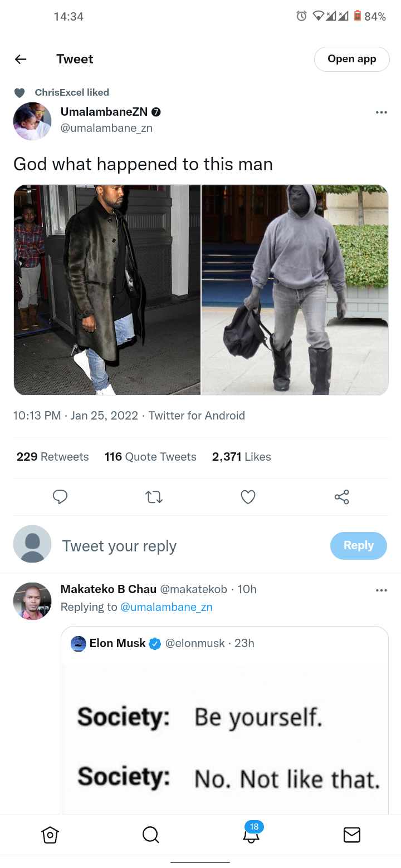Like the tweet with heart icon
This screenshot has height=868, width=401.
[x=248, y=497]
